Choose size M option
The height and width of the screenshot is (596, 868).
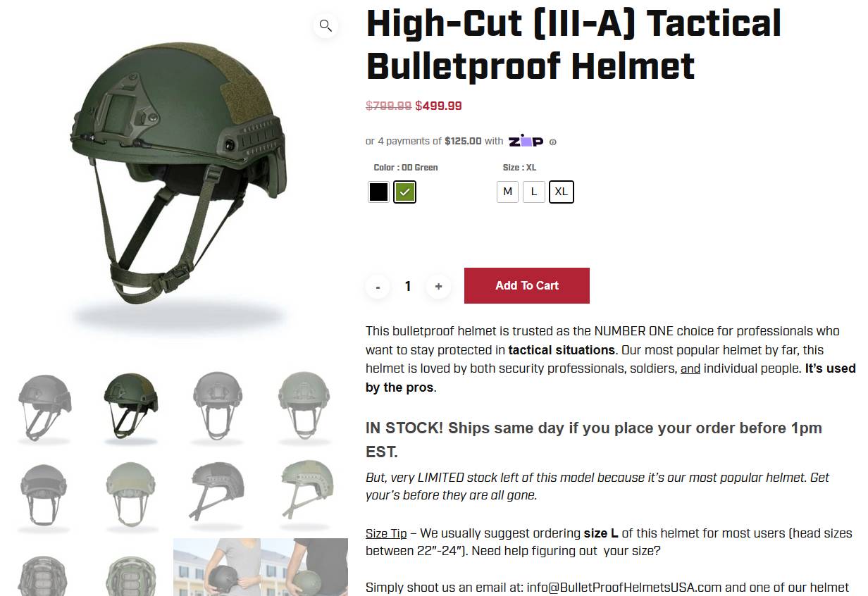point(507,192)
